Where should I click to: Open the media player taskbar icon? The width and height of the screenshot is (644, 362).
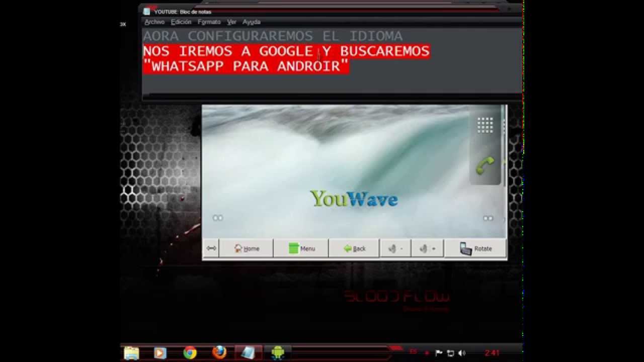click(160, 353)
